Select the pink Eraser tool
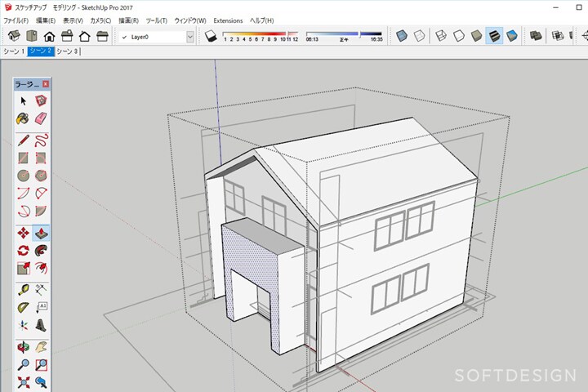588x392 pixels. click(41, 118)
